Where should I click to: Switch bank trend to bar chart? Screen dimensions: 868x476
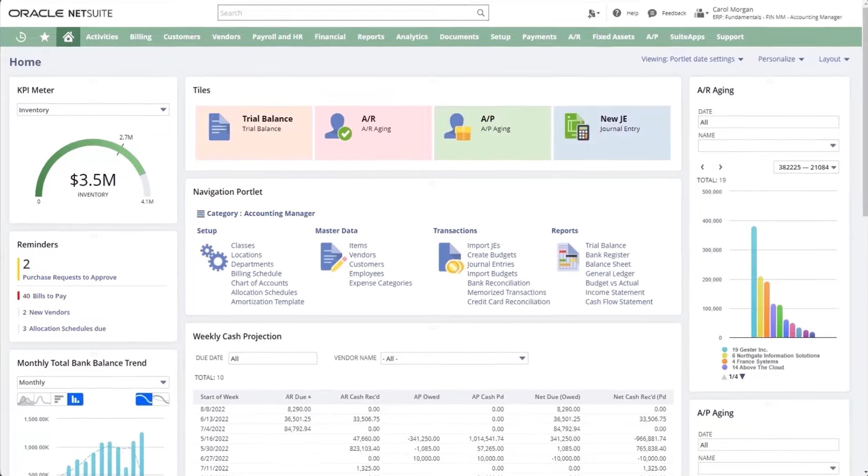pyautogui.click(x=59, y=399)
